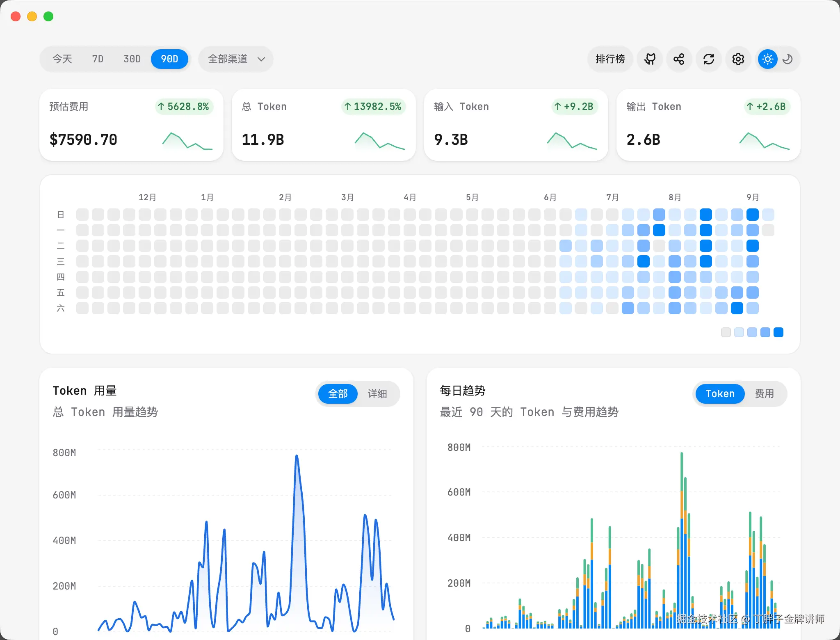Minimize window with yellow button
This screenshot has width=840, height=640.
coord(32,16)
